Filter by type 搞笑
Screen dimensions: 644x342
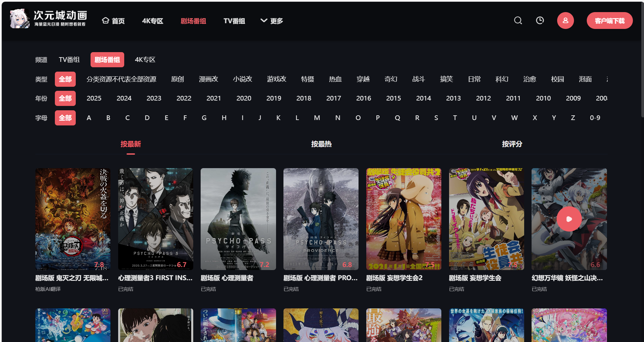[446, 79]
